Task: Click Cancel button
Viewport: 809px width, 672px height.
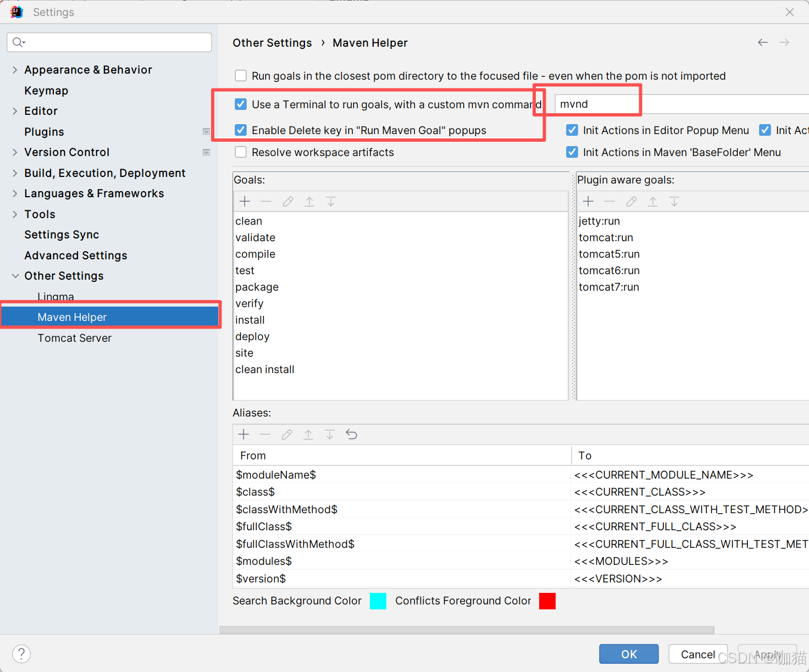Action: point(698,654)
